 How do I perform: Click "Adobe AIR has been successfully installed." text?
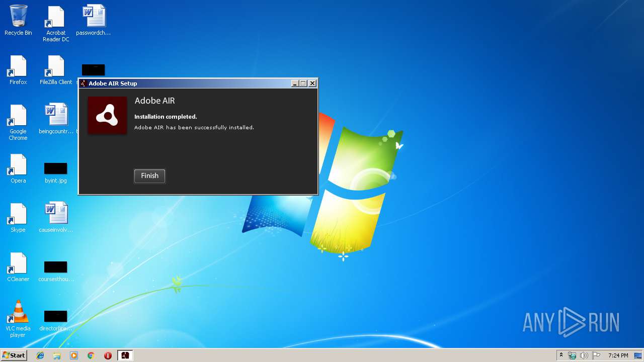194,128
